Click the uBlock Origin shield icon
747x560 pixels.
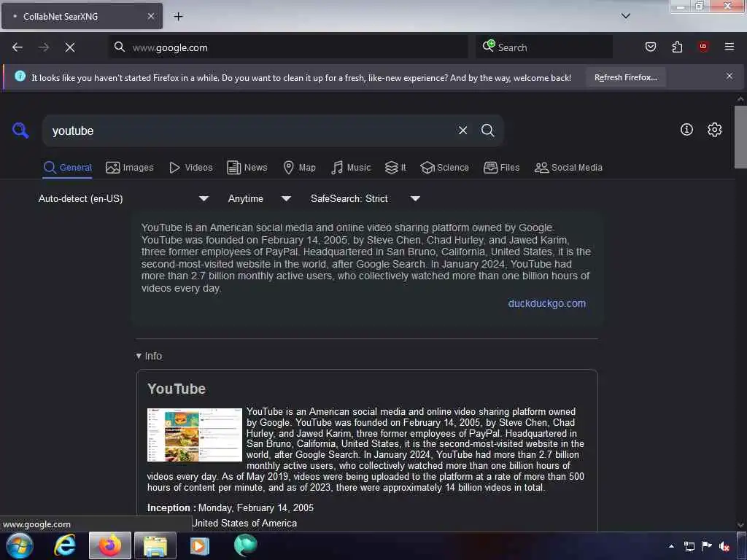pyautogui.click(x=703, y=47)
